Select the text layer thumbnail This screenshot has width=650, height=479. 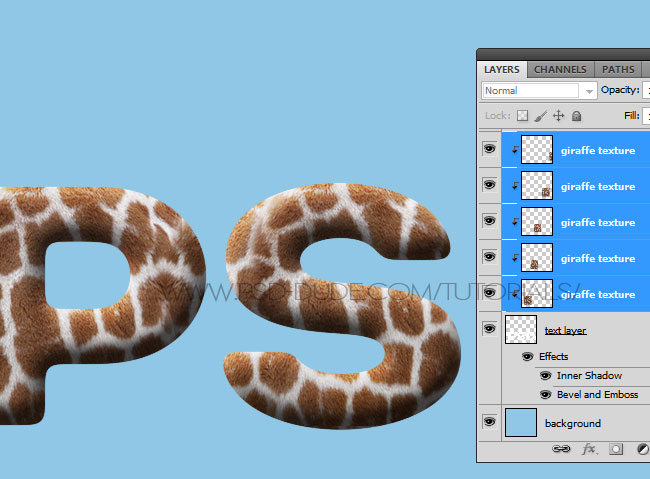pyautogui.click(x=521, y=329)
